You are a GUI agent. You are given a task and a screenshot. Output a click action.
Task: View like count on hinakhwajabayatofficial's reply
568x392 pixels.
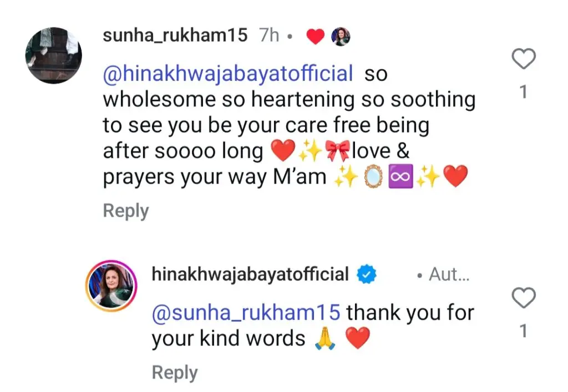pyautogui.click(x=523, y=331)
